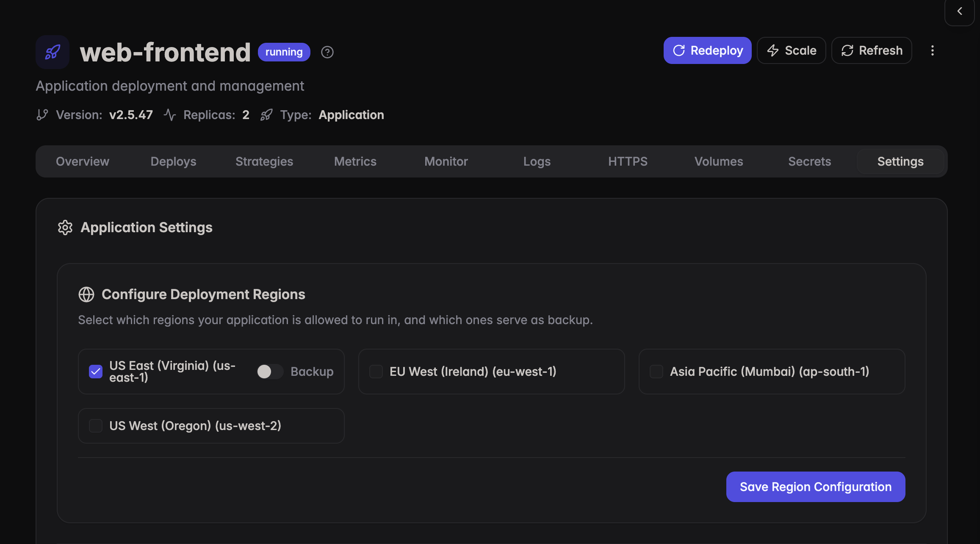
Task: Save the region configuration
Action: 816,487
